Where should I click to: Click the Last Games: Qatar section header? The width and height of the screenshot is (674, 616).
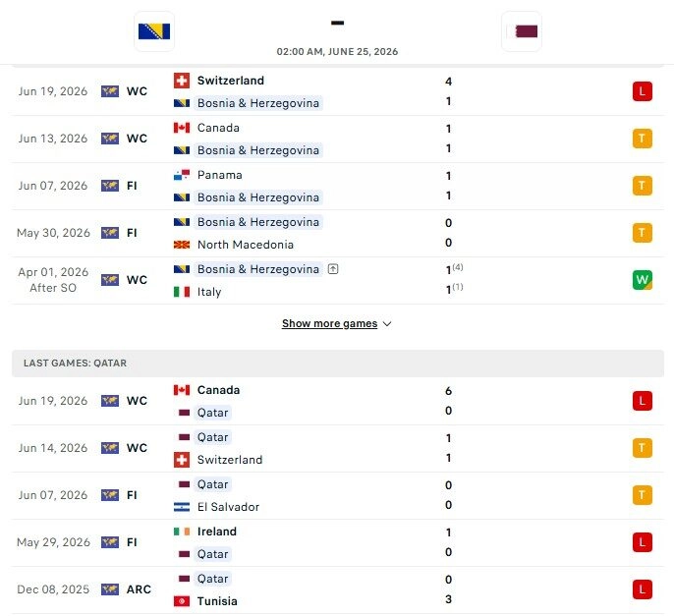coord(337,364)
